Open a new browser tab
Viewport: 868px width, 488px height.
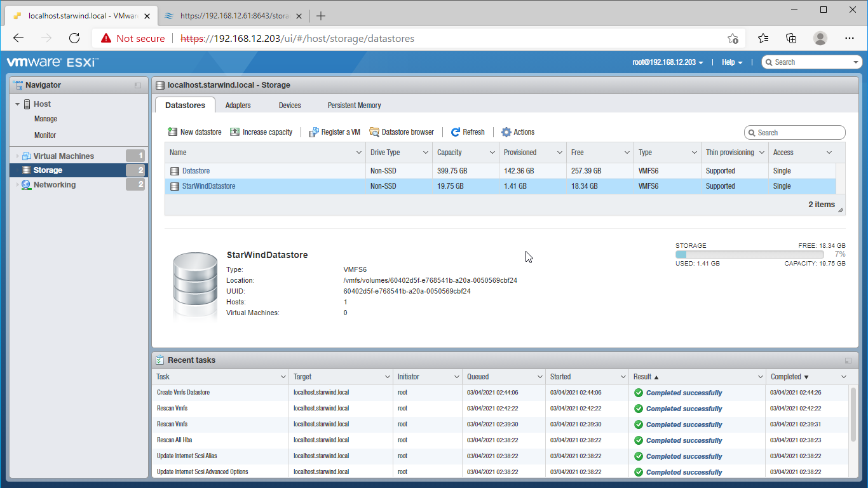click(x=321, y=15)
